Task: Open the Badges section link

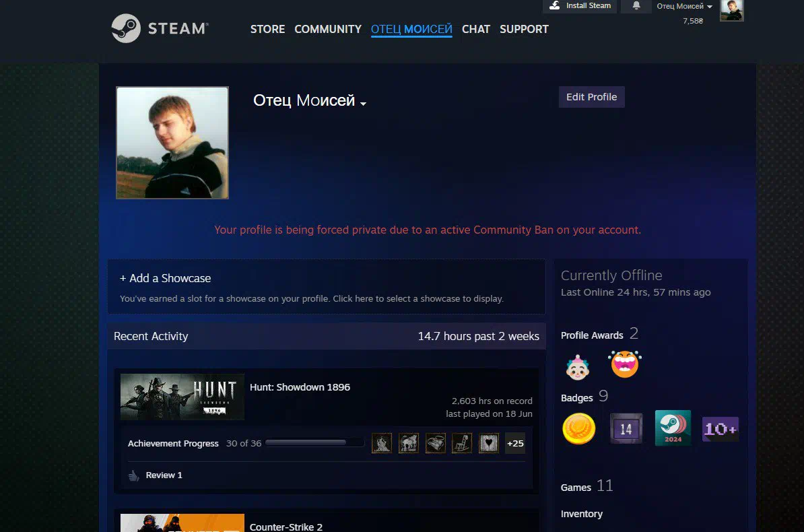Action: click(577, 398)
